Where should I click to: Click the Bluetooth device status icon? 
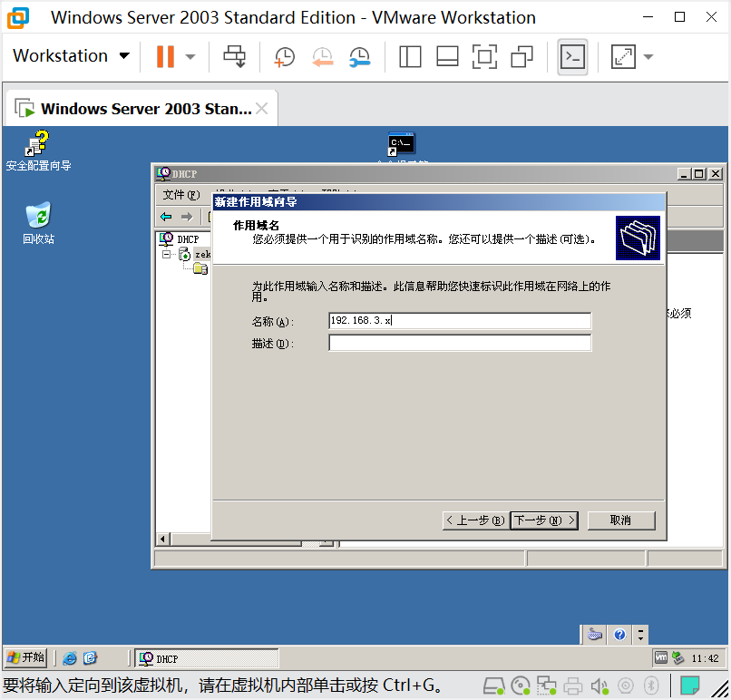click(x=651, y=685)
